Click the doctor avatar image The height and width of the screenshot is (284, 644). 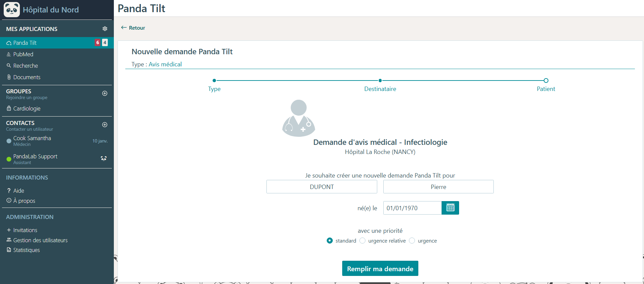click(x=298, y=118)
